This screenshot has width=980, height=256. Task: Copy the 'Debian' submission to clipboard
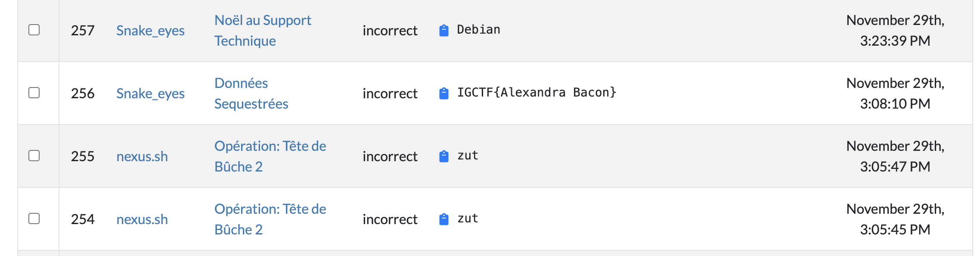click(444, 31)
